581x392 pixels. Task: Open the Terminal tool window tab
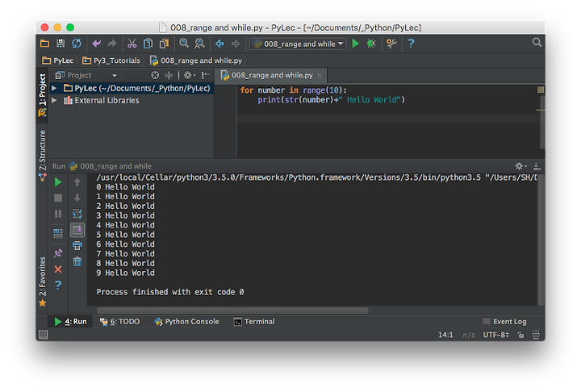tap(254, 322)
